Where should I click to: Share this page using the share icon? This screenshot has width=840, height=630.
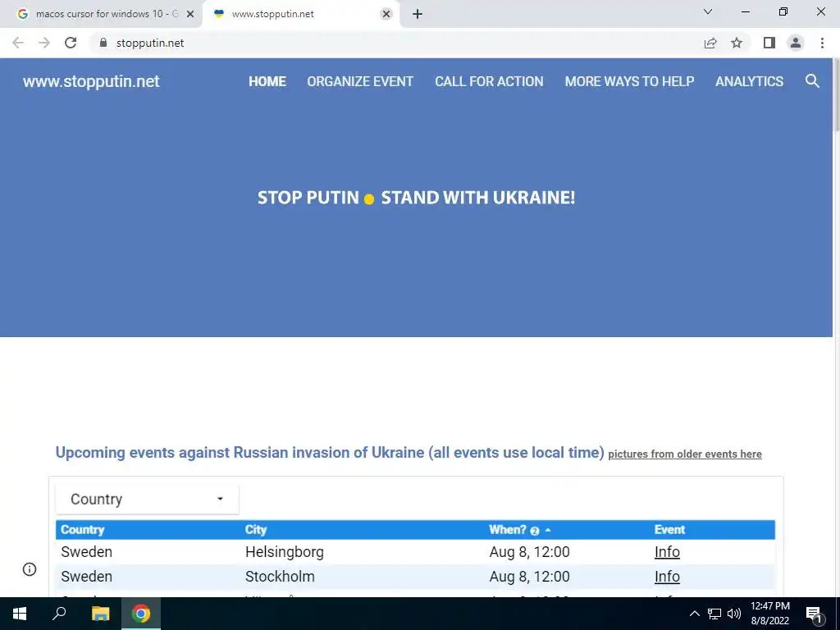[x=710, y=43]
